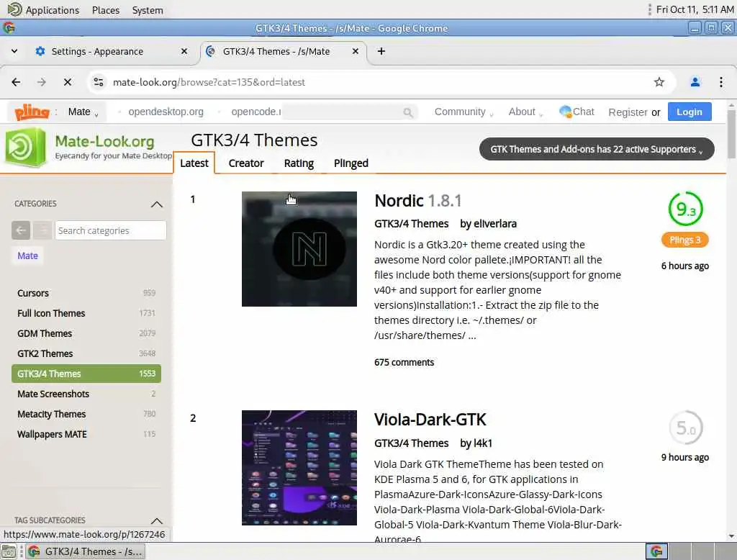
Task: Click the Nordic 9.3 rating circle
Action: coord(685,209)
